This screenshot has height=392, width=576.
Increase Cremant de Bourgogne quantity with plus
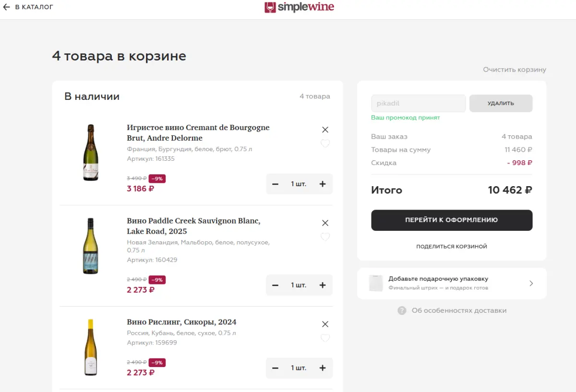click(323, 184)
